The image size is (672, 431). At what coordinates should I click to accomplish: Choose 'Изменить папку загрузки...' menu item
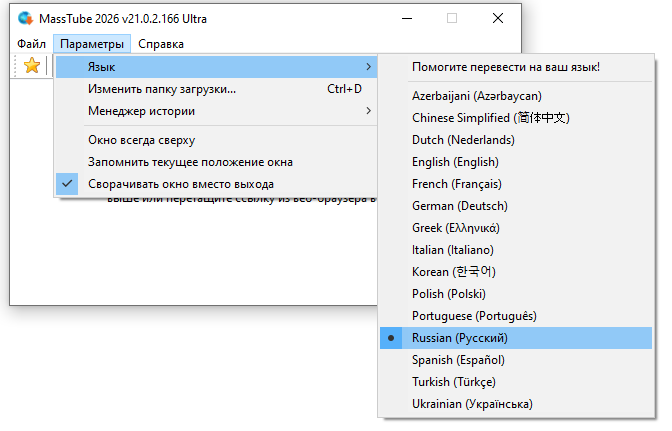click(162, 89)
